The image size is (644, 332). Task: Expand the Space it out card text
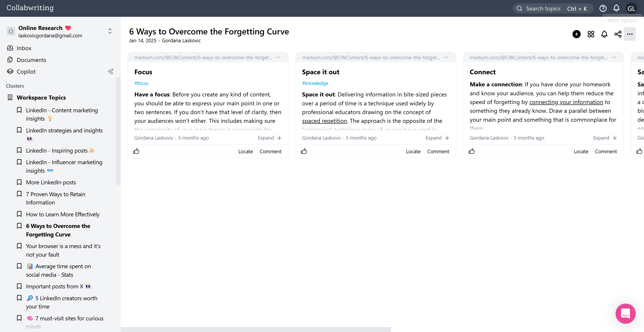(x=437, y=138)
